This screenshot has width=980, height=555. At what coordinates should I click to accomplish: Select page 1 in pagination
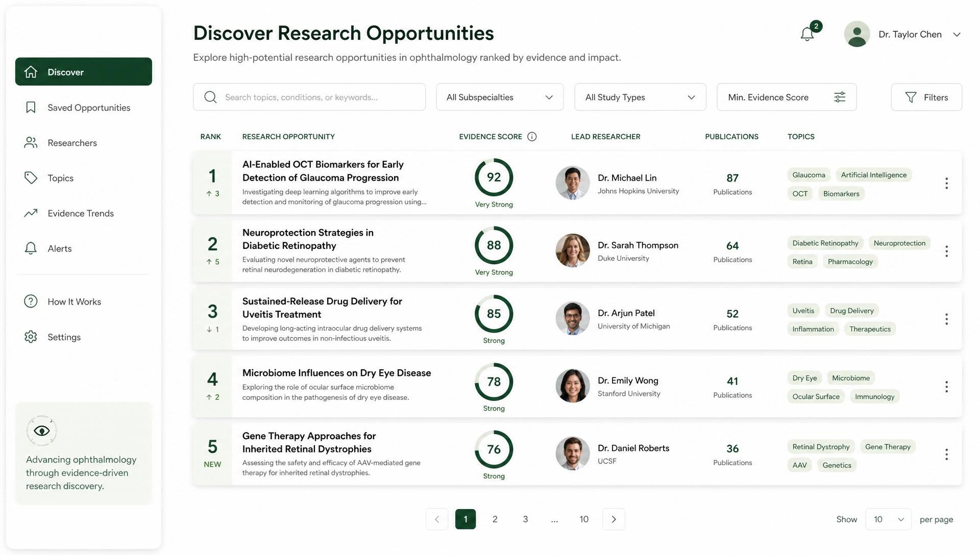pyautogui.click(x=465, y=519)
